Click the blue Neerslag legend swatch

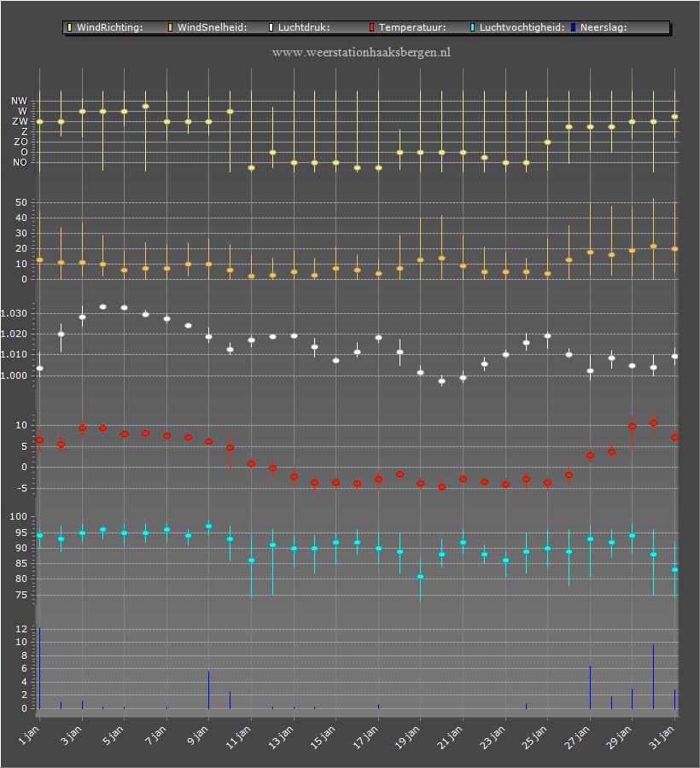pyautogui.click(x=573, y=27)
